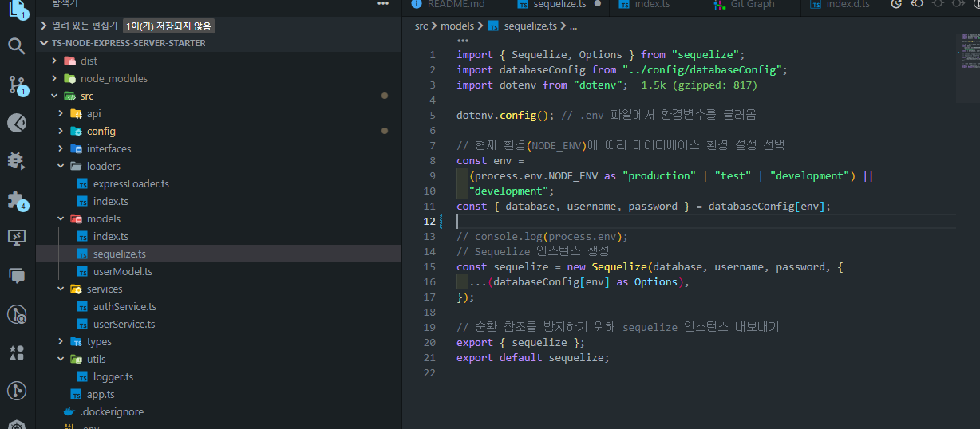This screenshot has width=980, height=429.
Task: Click the src breadcrumb segment
Action: [421, 26]
